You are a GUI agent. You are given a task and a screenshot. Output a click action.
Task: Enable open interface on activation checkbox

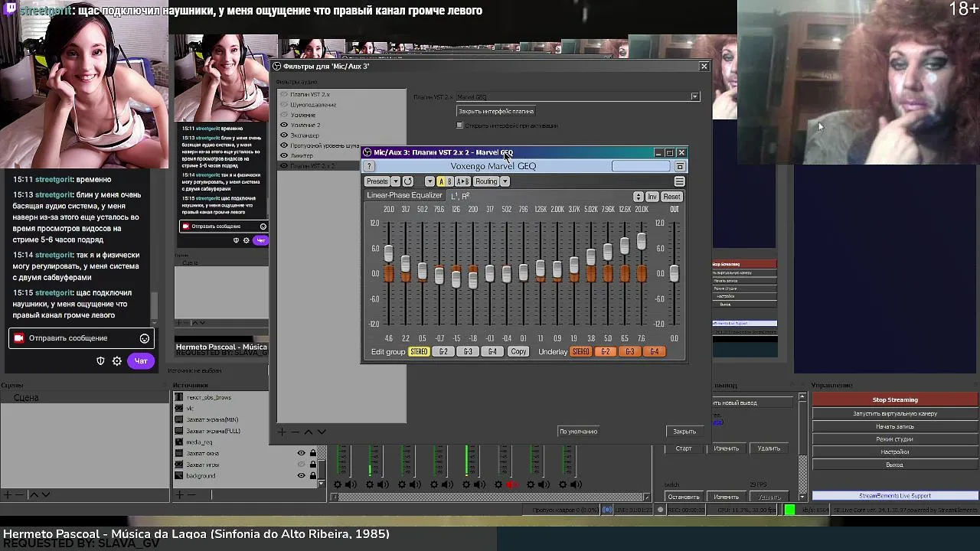tap(460, 126)
